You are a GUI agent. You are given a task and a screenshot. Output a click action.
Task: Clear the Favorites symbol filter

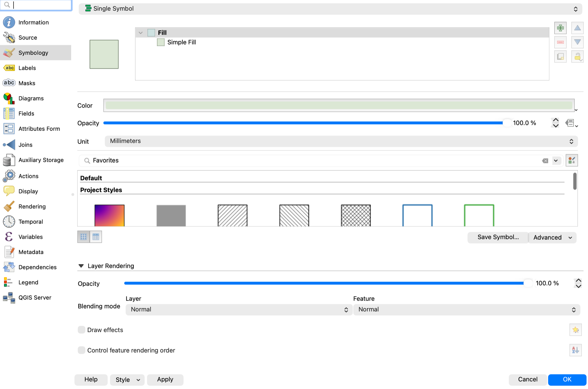(545, 161)
